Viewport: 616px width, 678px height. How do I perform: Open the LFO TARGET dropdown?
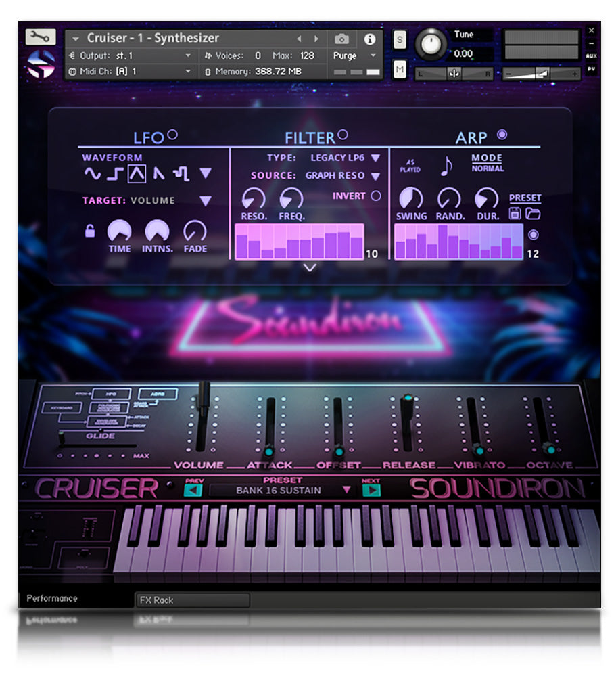click(x=204, y=200)
